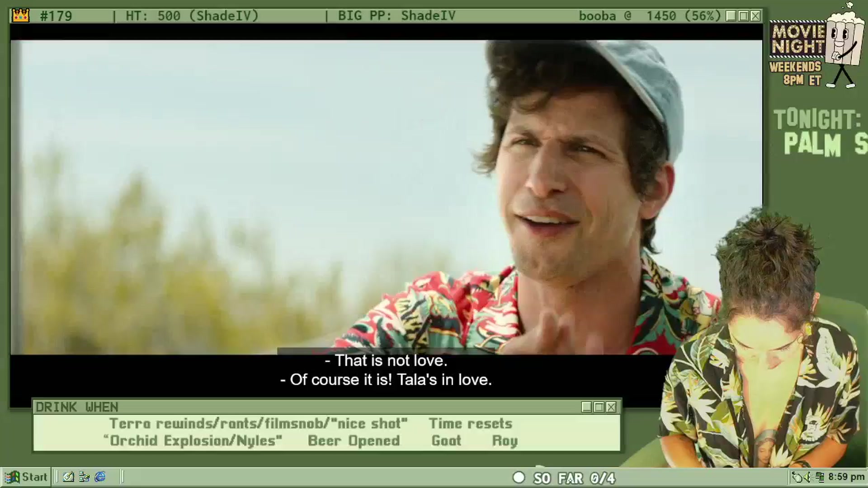Minimize the DRINK WHEN window

pos(587,407)
